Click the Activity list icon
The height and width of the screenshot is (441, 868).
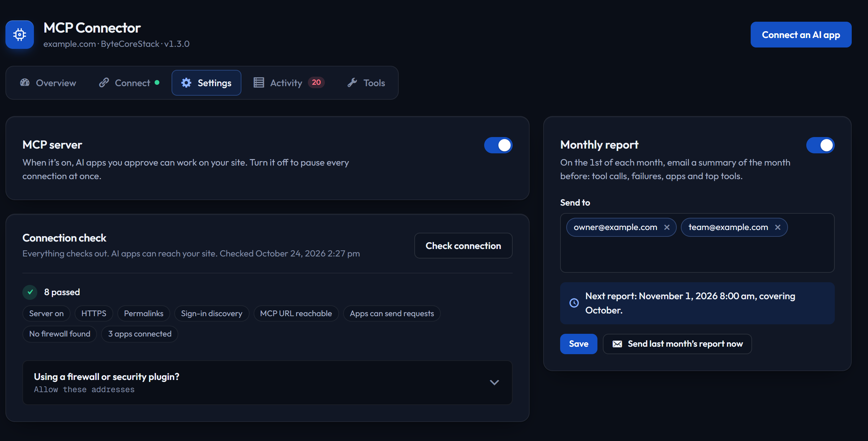(259, 82)
